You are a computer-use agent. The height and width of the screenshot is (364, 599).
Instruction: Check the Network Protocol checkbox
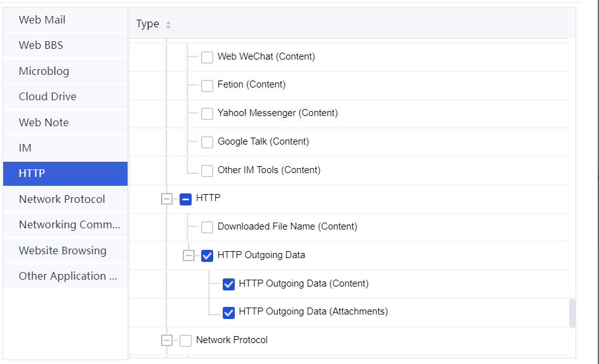pos(185,341)
